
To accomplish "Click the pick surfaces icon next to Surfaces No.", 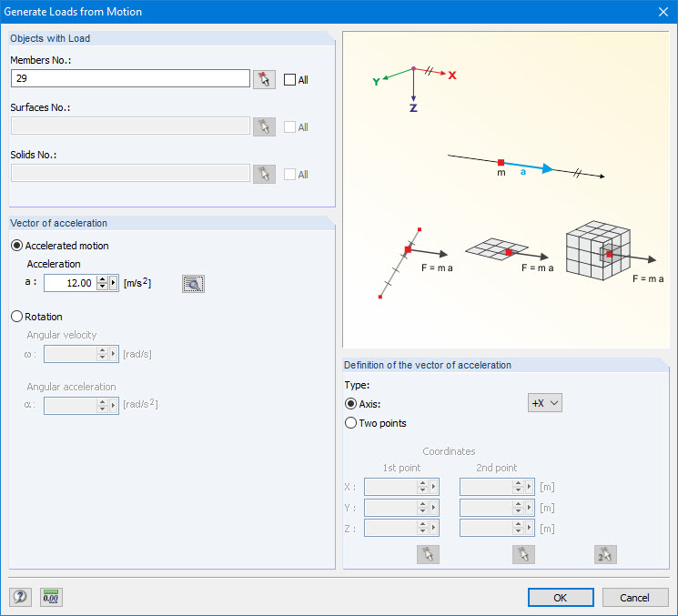I will tap(264, 127).
